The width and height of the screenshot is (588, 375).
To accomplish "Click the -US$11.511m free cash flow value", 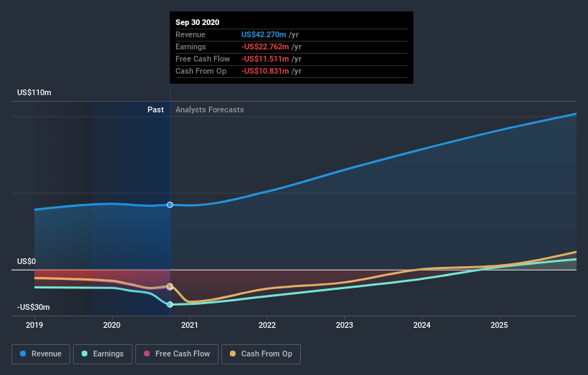I will 265,59.
